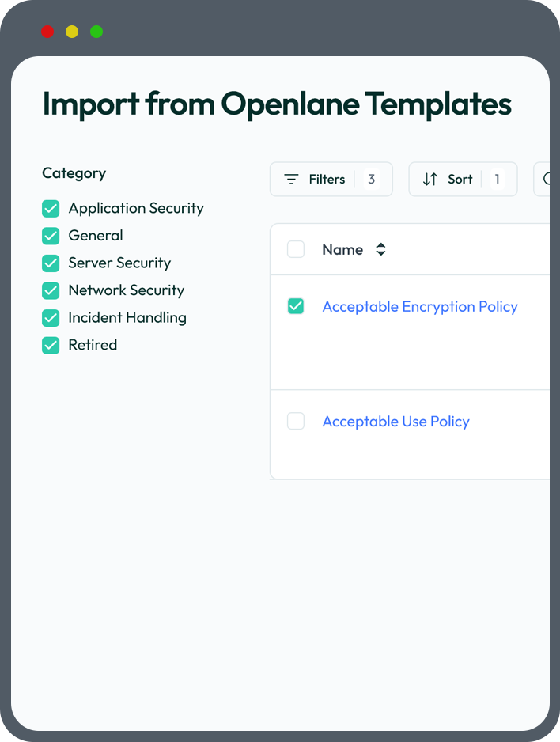
Task: Click the yellow minimize window dot
Action: [x=72, y=32]
